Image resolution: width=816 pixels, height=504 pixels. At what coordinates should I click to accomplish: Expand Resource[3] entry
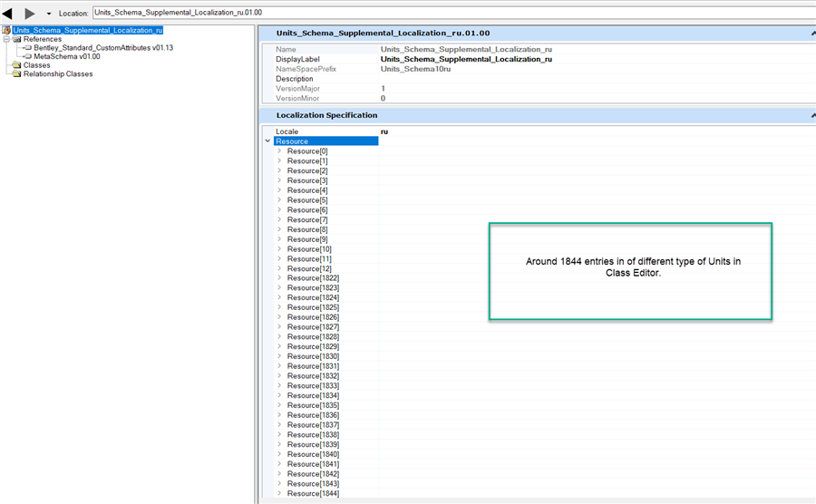click(279, 180)
